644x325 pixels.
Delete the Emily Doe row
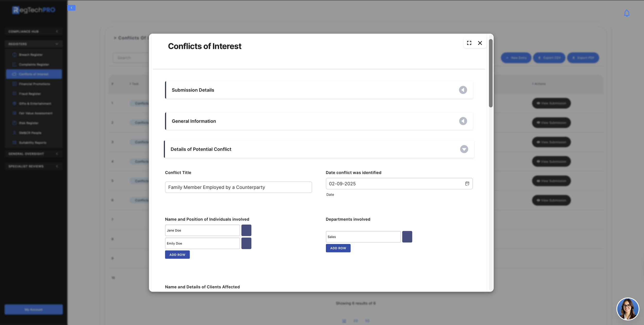coord(246,243)
